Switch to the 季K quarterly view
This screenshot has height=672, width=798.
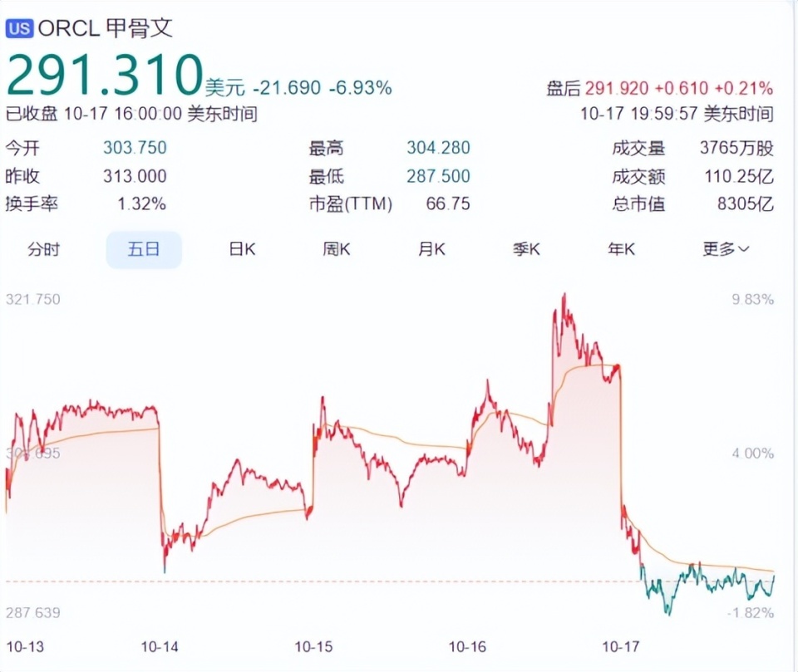(x=525, y=249)
